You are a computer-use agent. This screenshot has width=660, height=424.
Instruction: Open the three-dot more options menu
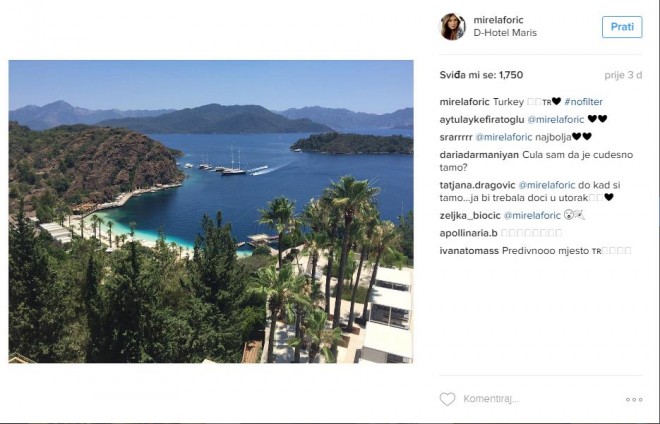[x=634, y=399]
